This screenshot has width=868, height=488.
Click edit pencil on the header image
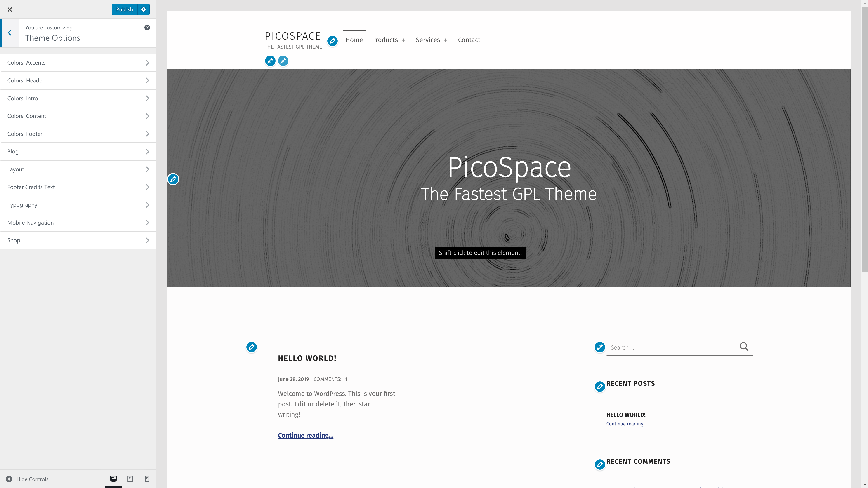[x=173, y=179]
